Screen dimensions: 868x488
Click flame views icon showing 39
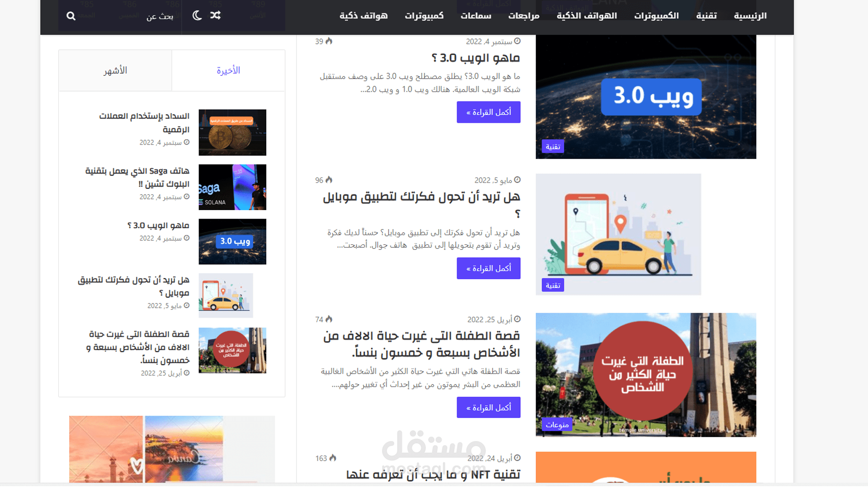point(329,41)
